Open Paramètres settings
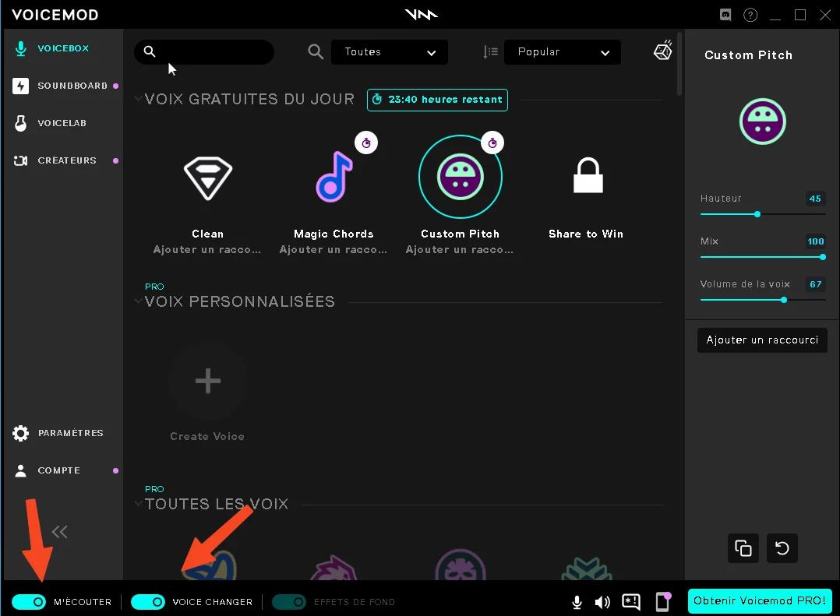 click(58, 433)
